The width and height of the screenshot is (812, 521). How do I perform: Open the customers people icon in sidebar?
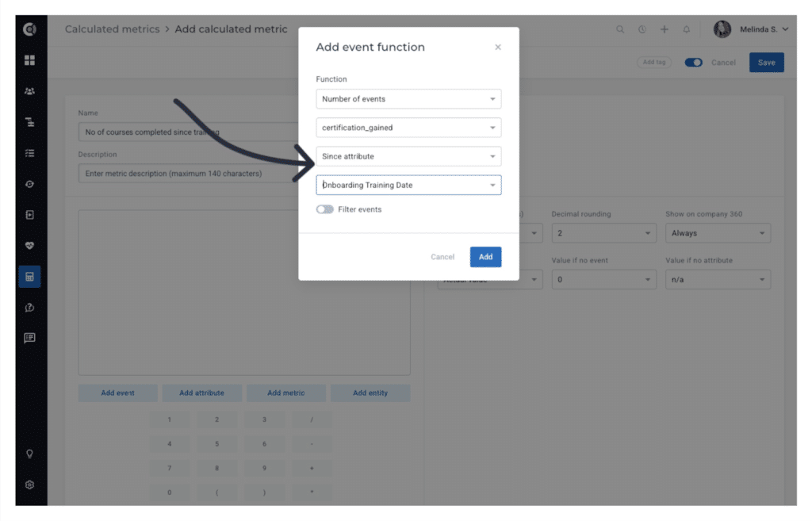click(30, 91)
